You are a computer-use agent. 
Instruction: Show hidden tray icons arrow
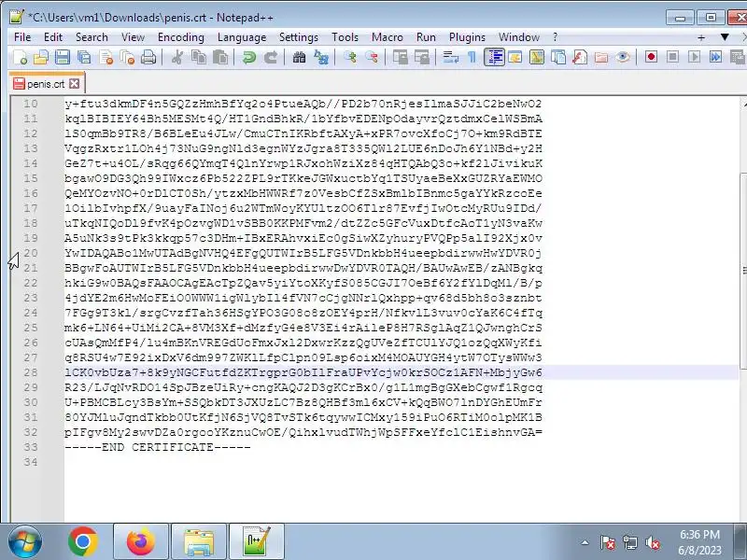coord(585,542)
